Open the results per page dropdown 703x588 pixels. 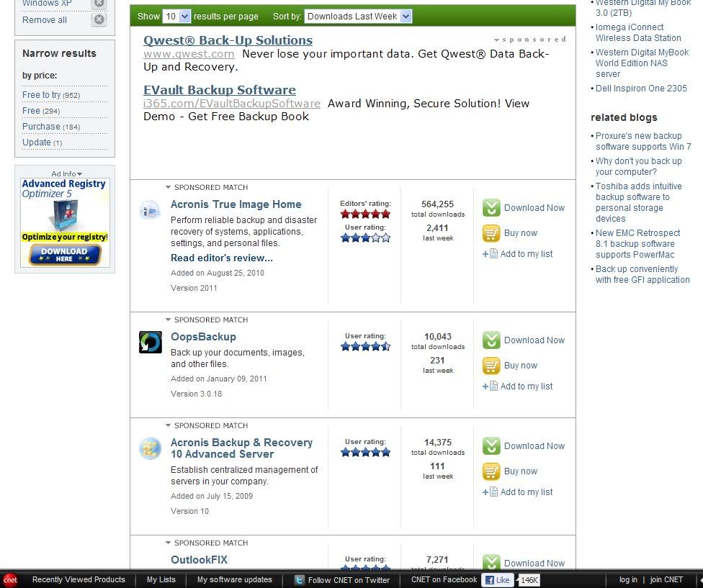click(176, 17)
